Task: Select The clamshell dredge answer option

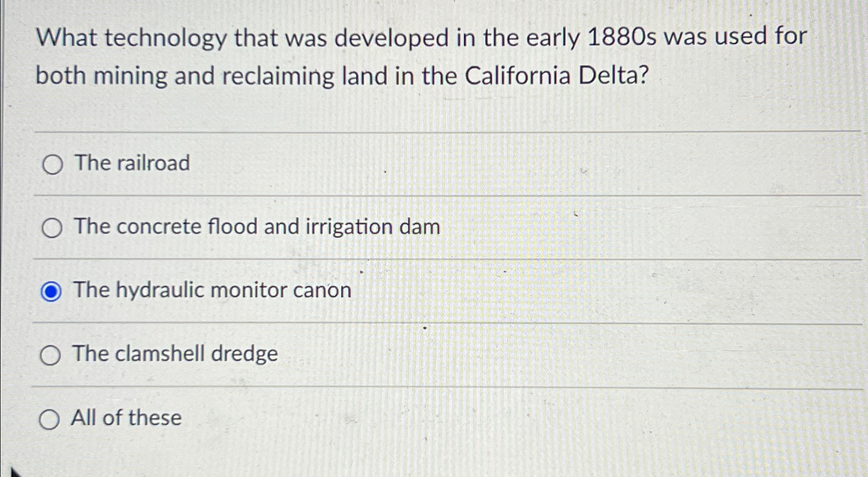Action: 52,354
